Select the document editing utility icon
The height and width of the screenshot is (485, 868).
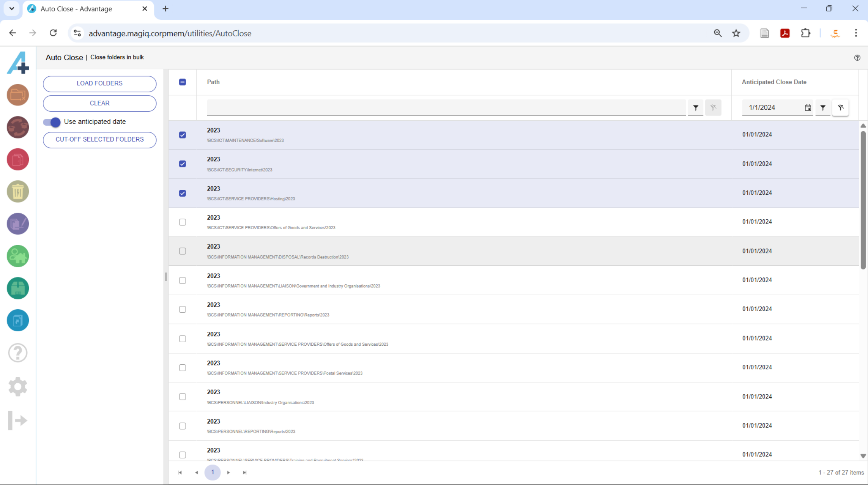tap(18, 224)
